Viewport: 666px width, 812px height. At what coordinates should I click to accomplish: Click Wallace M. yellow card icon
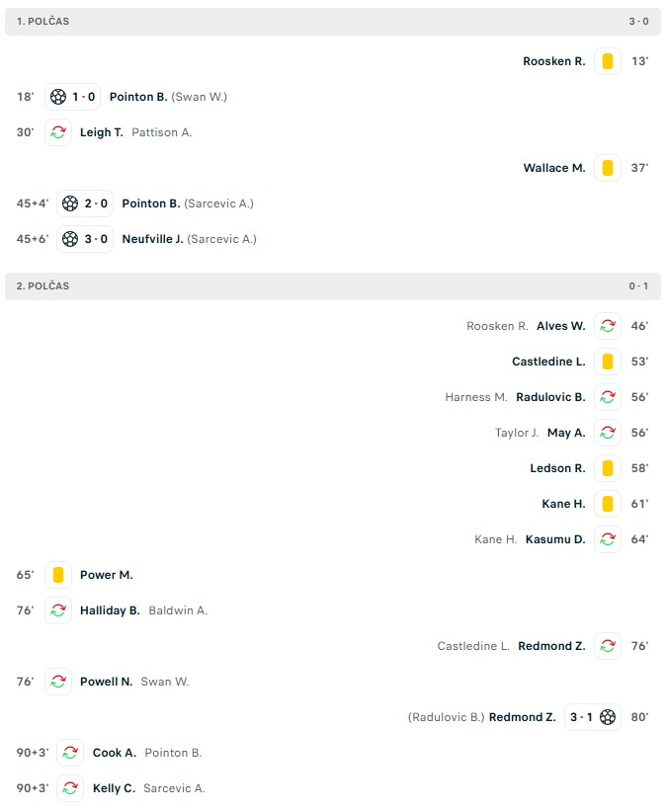click(608, 168)
